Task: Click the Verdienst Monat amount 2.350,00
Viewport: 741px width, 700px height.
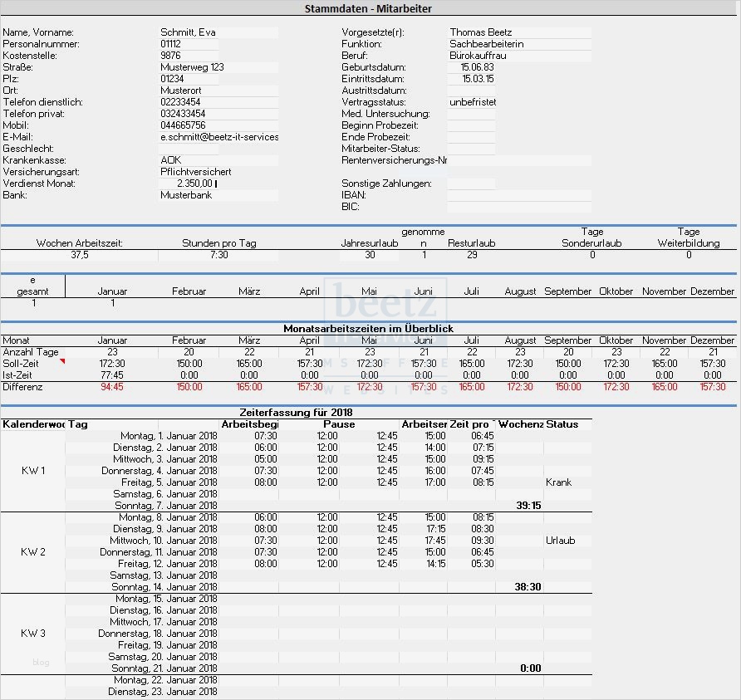Action: (x=195, y=184)
